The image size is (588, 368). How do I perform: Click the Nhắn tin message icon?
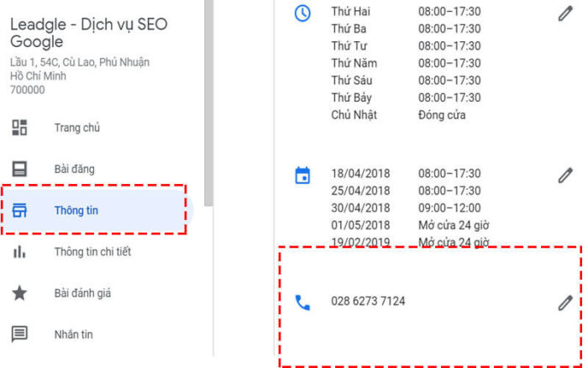[19, 334]
